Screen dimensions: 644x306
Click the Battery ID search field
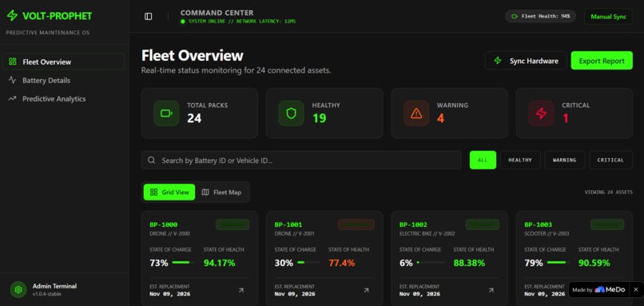click(301, 160)
